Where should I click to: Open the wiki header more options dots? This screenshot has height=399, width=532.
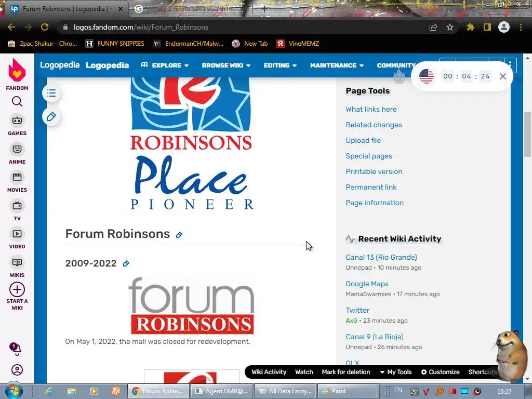tap(510, 65)
